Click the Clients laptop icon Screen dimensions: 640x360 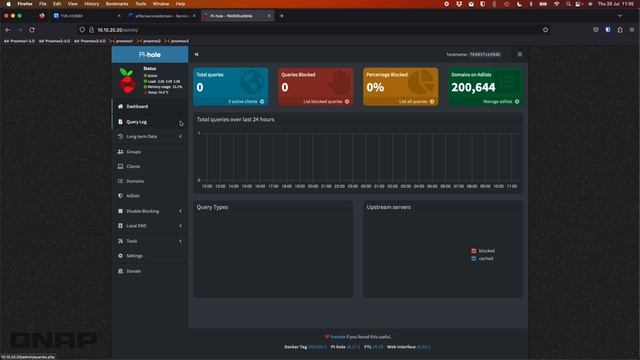(120, 166)
